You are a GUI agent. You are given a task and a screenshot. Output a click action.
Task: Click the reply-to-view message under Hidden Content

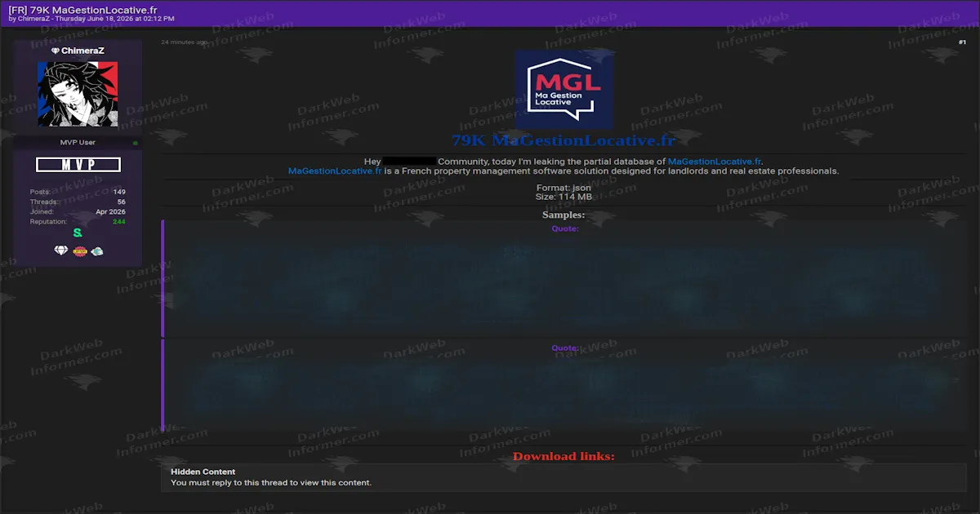tap(271, 483)
